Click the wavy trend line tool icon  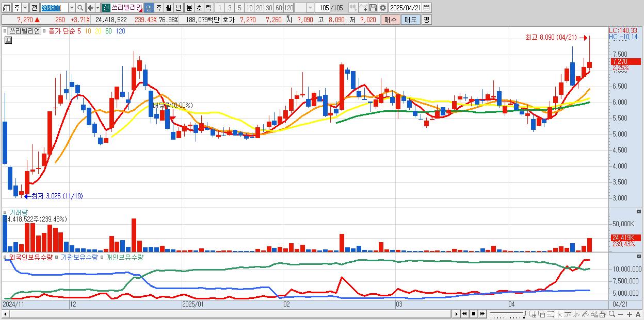coord(569,314)
